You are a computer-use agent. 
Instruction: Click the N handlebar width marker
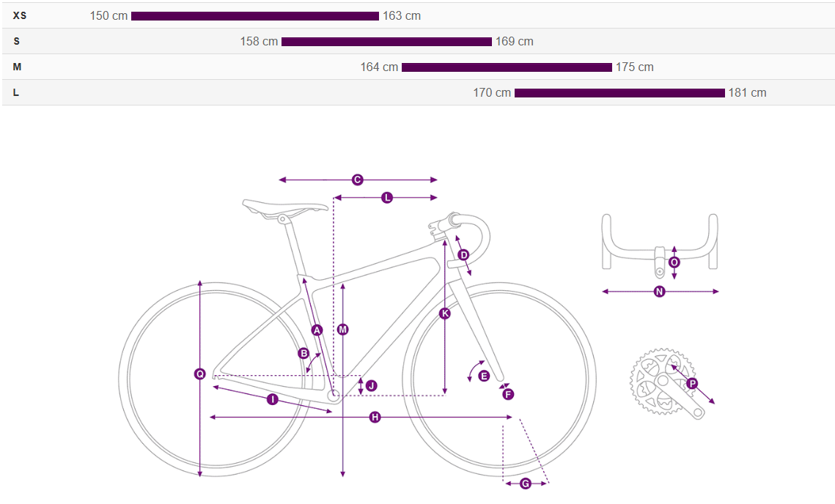659,291
